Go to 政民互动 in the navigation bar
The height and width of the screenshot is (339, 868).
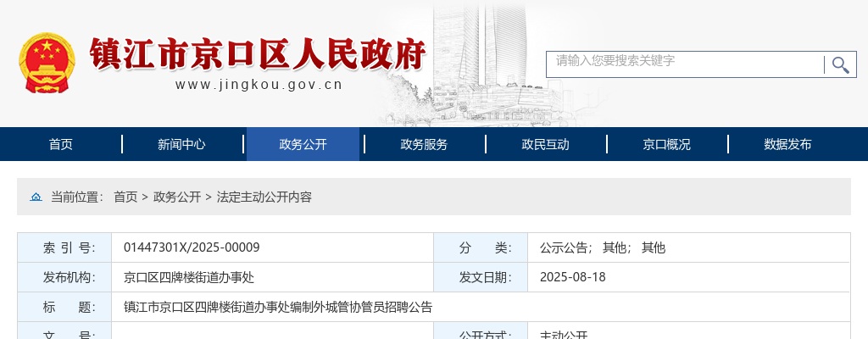(545, 145)
